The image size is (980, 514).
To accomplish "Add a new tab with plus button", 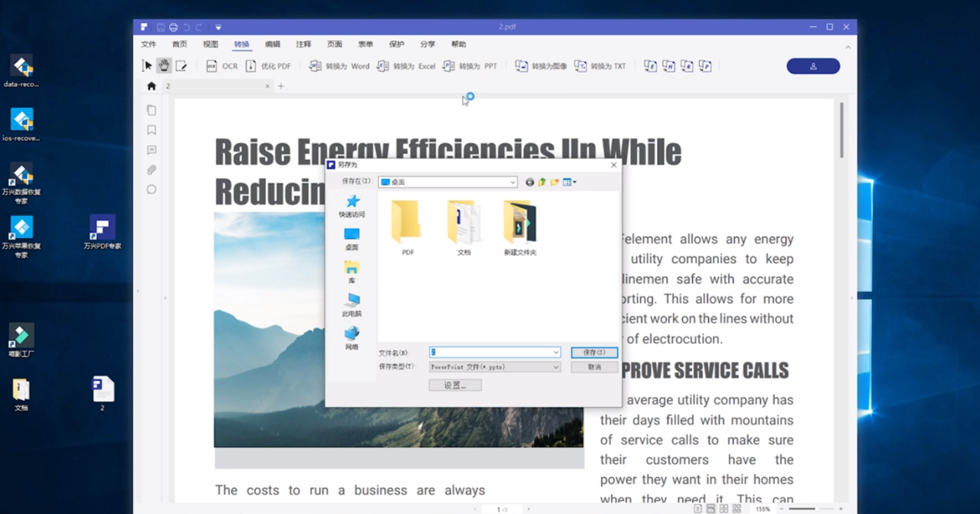I will click(281, 86).
